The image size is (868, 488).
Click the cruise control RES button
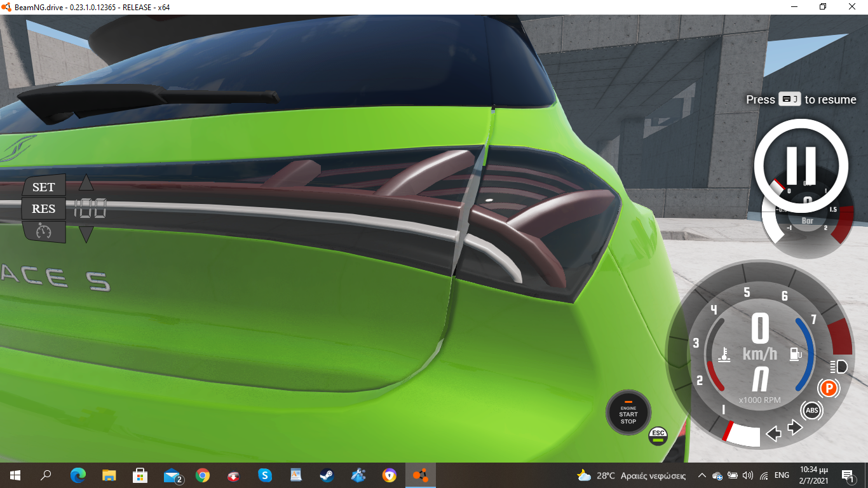coord(44,208)
